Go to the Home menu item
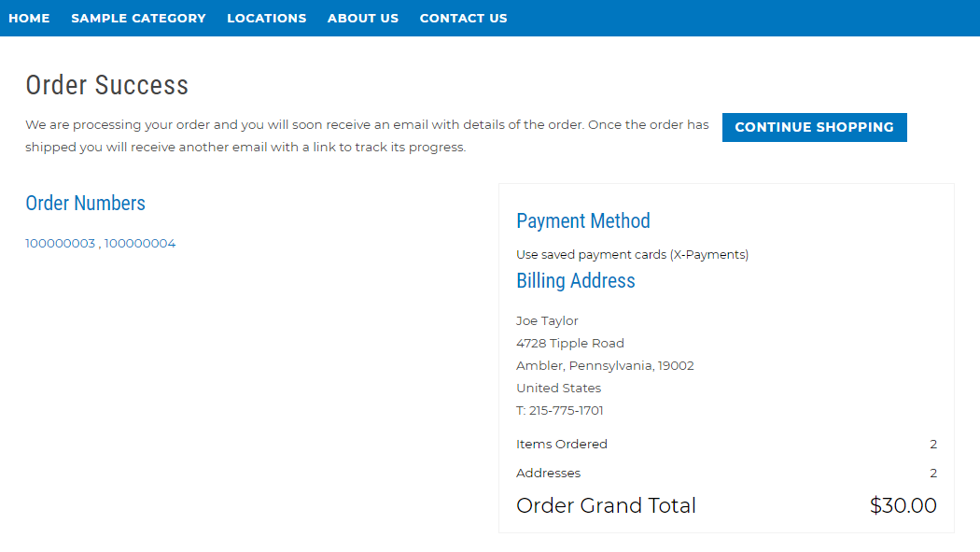 pyautogui.click(x=29, y=18)
